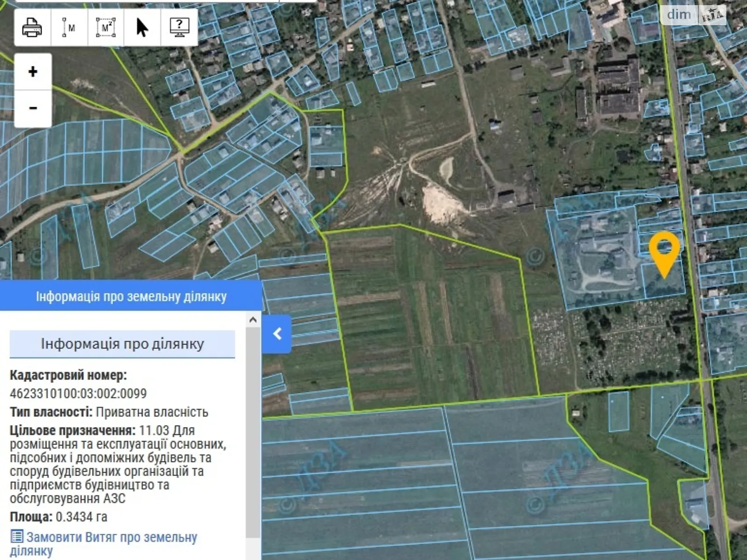Zoom in with the plus button
The height and width of the screenshot is (560, 747).
click(x=33, y=71)
